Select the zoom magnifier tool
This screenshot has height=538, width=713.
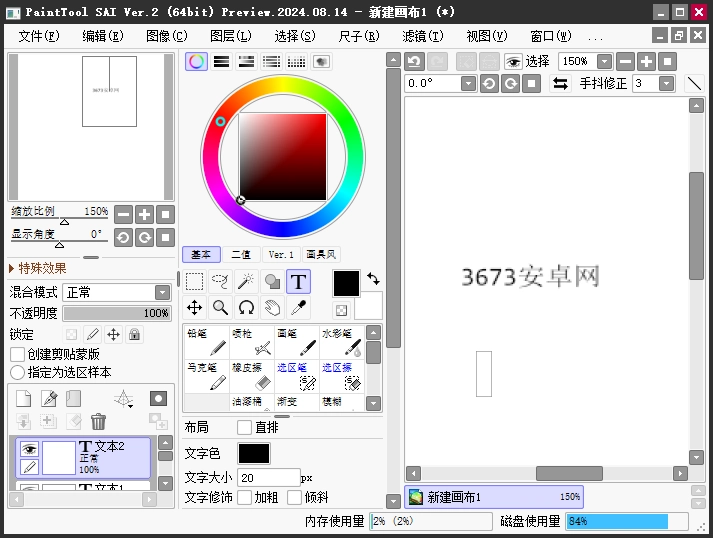point(221,308)
